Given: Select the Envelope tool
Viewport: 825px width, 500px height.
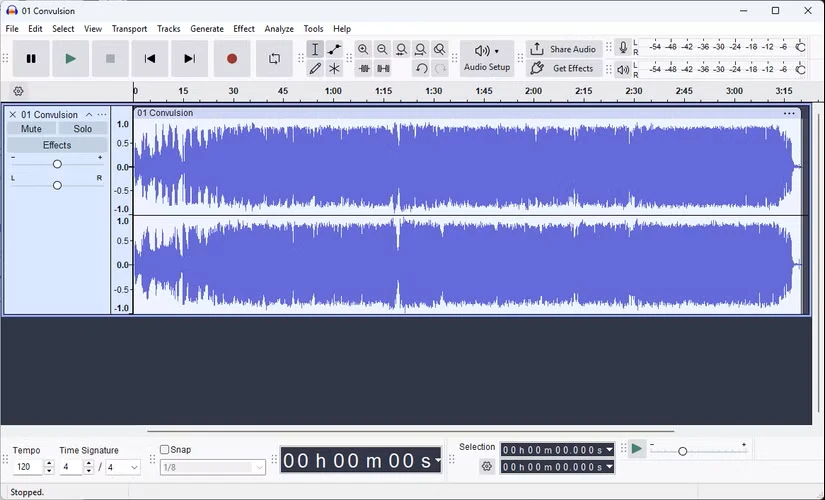Looking at the screenshot, I should [334, 49].
